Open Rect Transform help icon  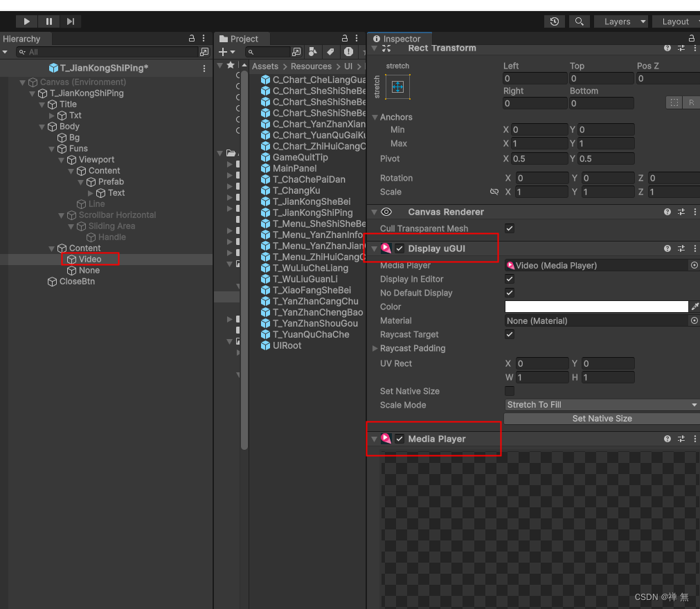click(667, 48)
